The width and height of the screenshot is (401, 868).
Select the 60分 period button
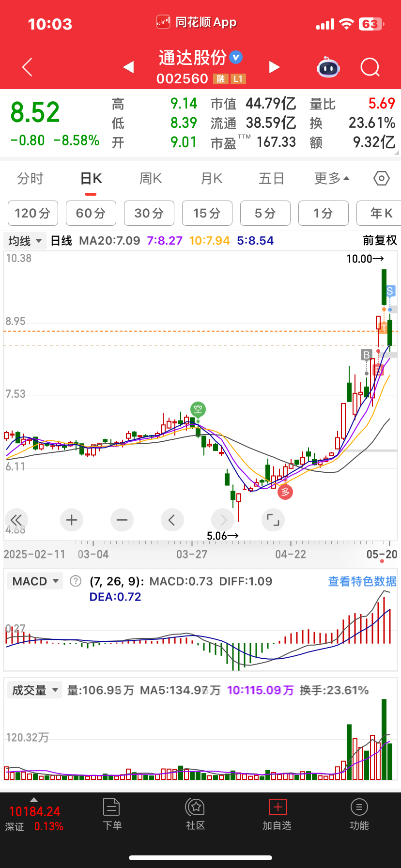tap(91, 213)
